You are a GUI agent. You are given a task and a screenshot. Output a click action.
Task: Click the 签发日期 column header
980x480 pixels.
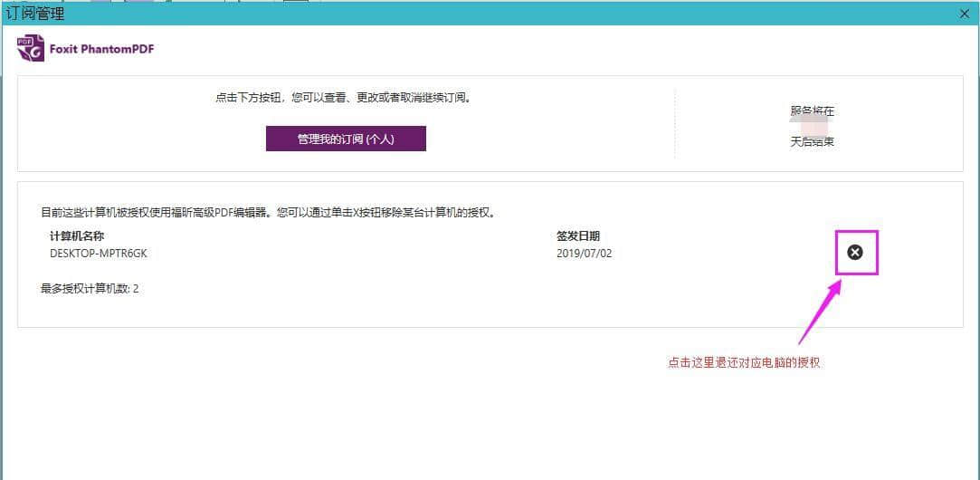578,236
